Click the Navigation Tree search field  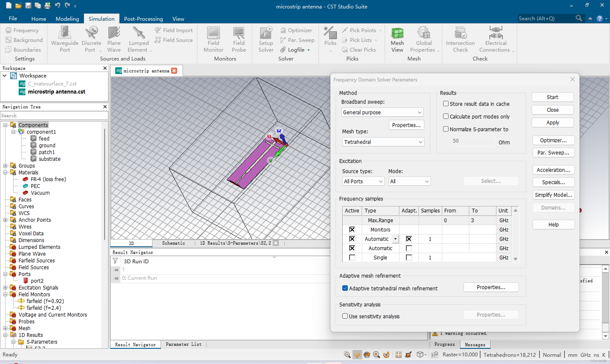click(54, 116)
